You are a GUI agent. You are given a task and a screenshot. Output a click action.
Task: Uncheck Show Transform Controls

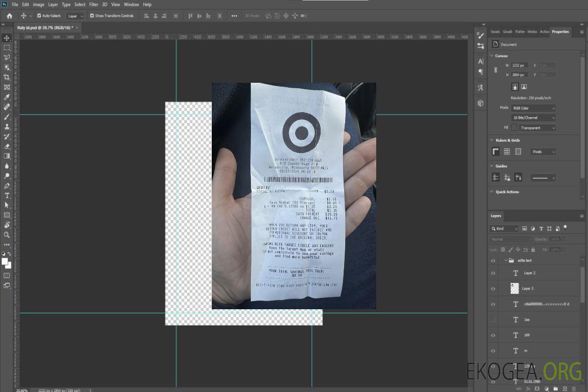coord(92,16)
